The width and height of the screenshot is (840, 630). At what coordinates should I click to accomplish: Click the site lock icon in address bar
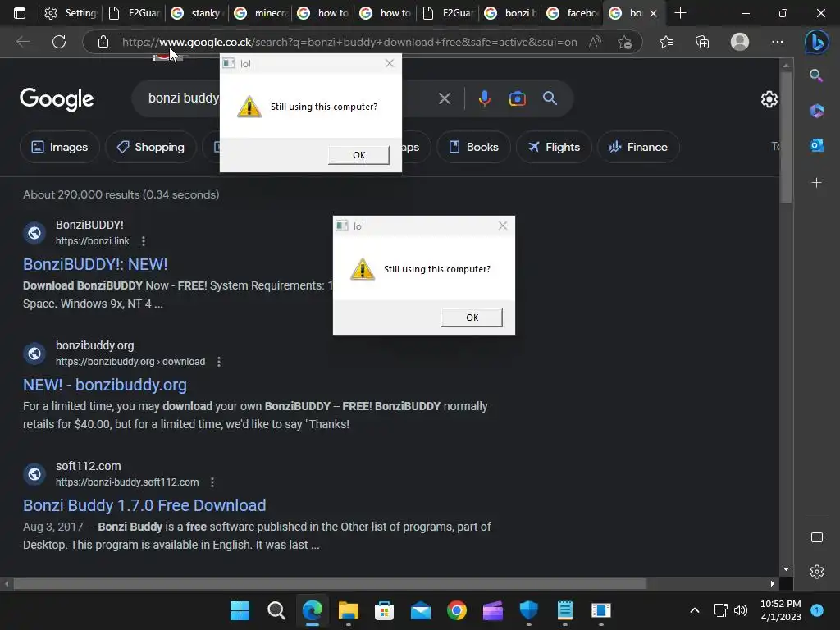[x=103, y=42]
